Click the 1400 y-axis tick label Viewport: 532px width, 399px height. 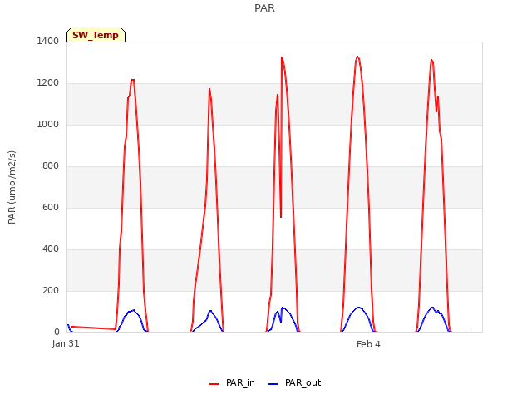[48, 41]
